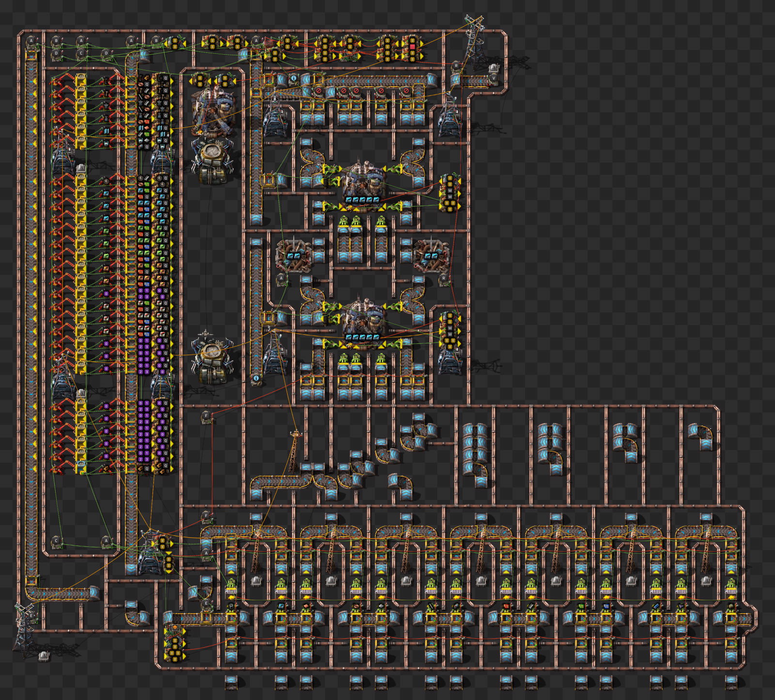Click the info-icon combinator on the top belt line
775x700 pixels.
coord(294,78)
